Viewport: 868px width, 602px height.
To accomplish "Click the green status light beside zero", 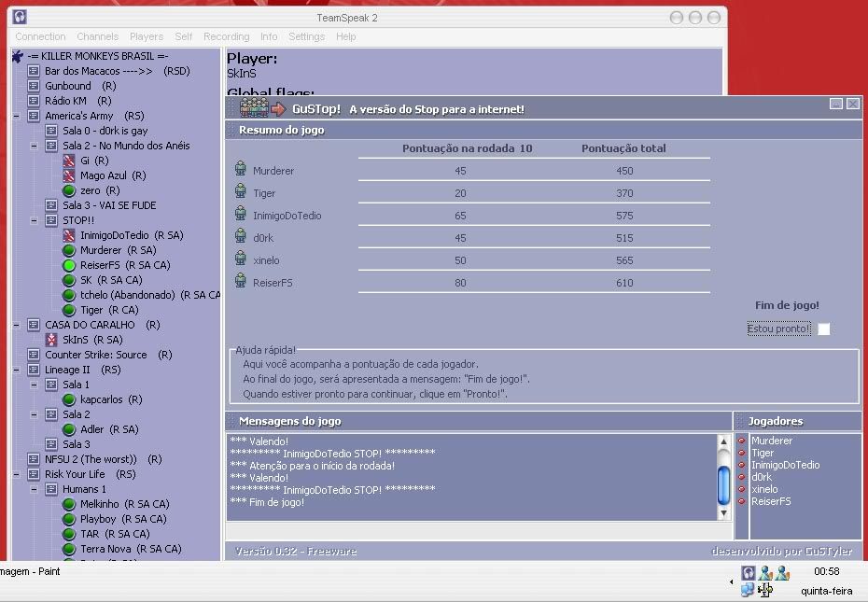I will pyautogui.click(x=69, y=190).
